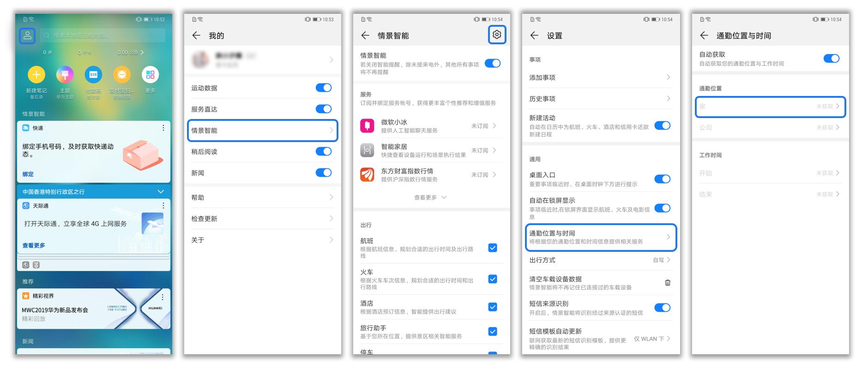
Task: Uncheck the 航班 checkbox
Action: [493, 248]
